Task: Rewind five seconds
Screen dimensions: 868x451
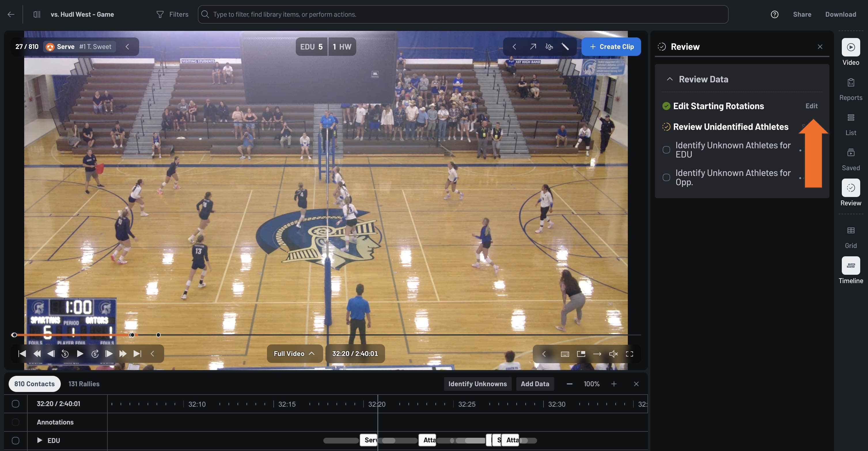Action: [x=65, y=354]
